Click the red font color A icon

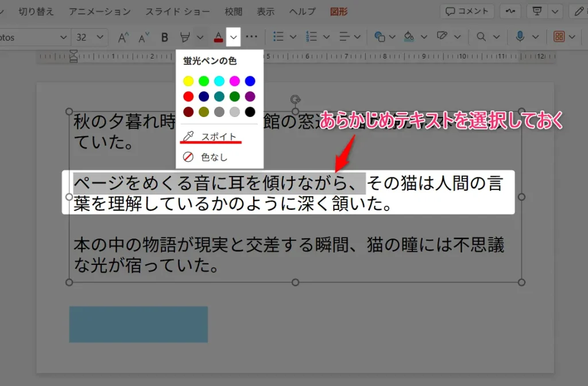218,37
